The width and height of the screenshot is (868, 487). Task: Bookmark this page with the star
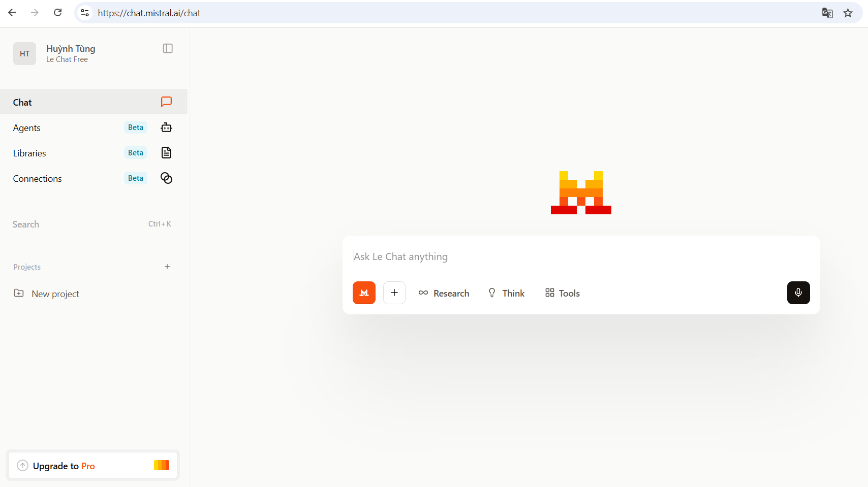tap(848, 13)
